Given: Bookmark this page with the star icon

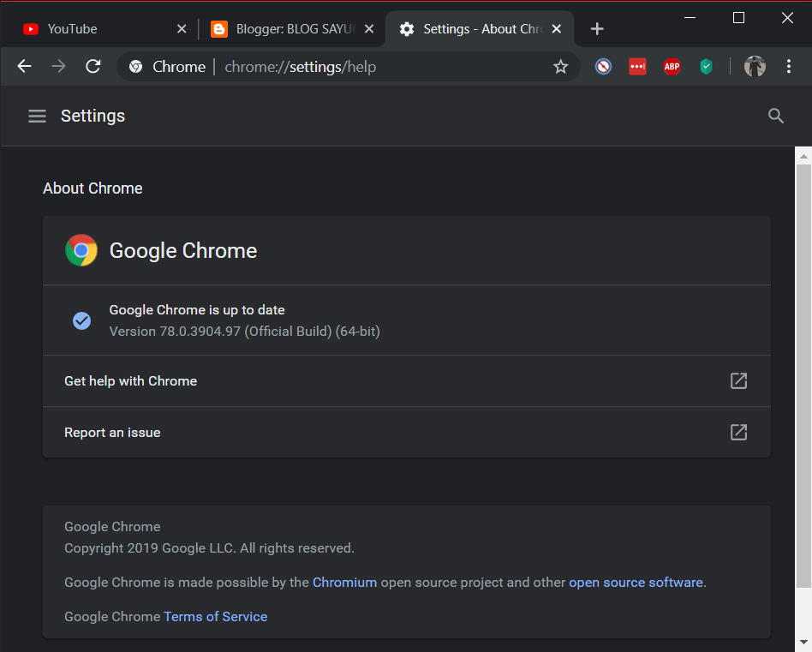Looking at the screenshot, I should [x=560, y=67].
